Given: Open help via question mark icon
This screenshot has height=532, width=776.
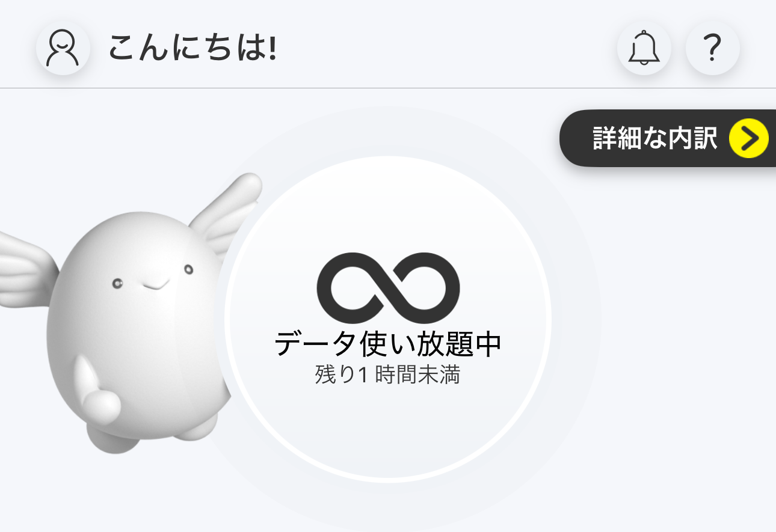Looking at the screenshot, I should pos(713,48).
